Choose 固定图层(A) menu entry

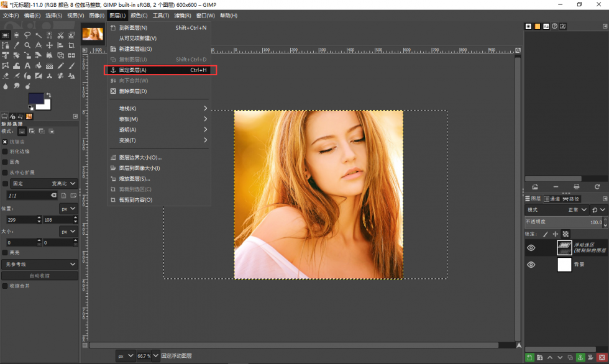pyautogui.click(x=159, y=70)
